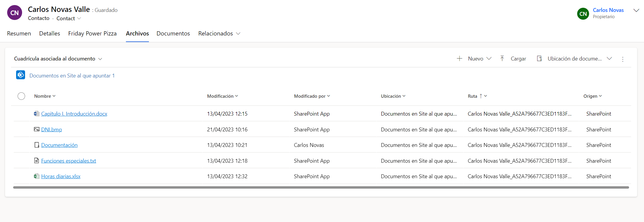Viewport: 644px width, 222px height.
Task: Open the Documentación folder link
Action: [59, 145]
